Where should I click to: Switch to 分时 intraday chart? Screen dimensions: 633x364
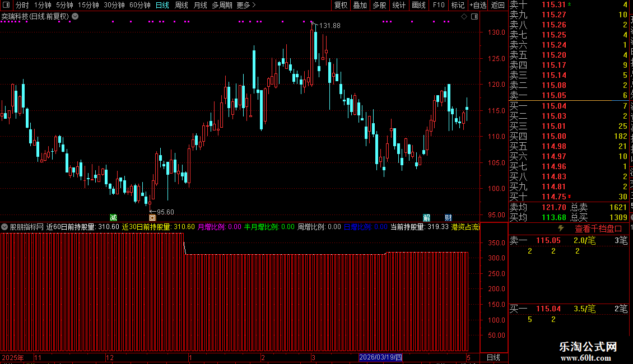tap(22, 5)
